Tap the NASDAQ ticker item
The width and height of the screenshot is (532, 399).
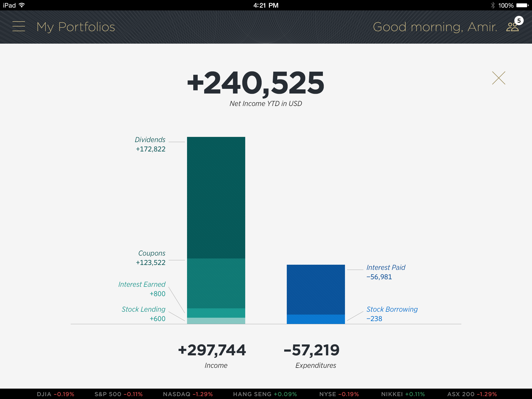click(188, 394)
